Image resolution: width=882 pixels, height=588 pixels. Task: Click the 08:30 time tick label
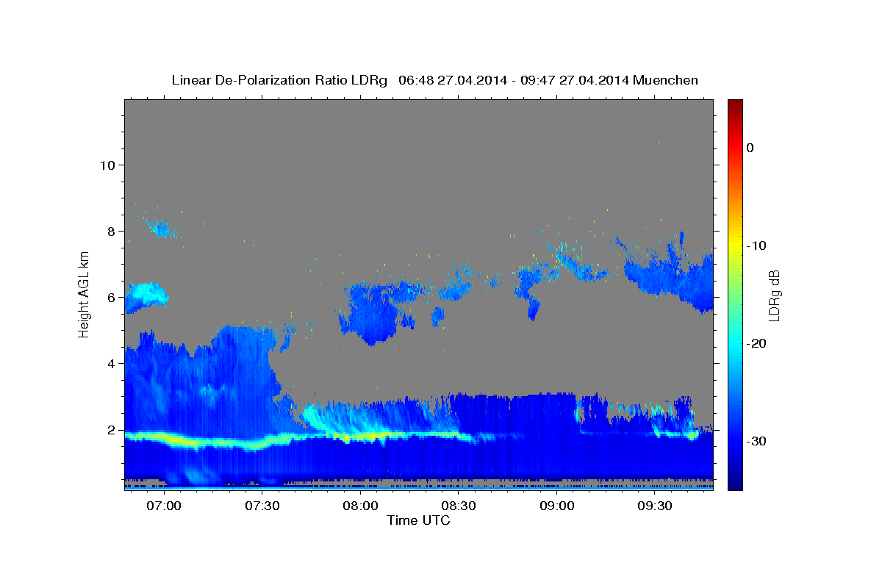pos(459,506)
